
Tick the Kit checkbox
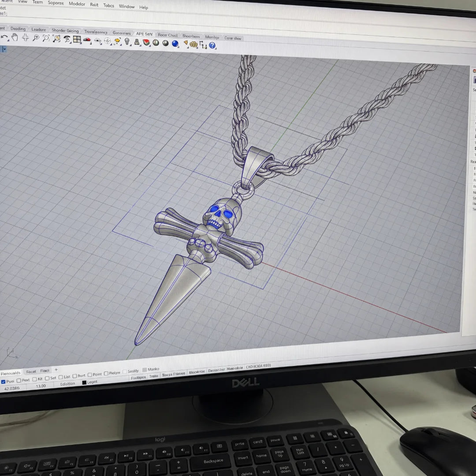click(35, 379)
